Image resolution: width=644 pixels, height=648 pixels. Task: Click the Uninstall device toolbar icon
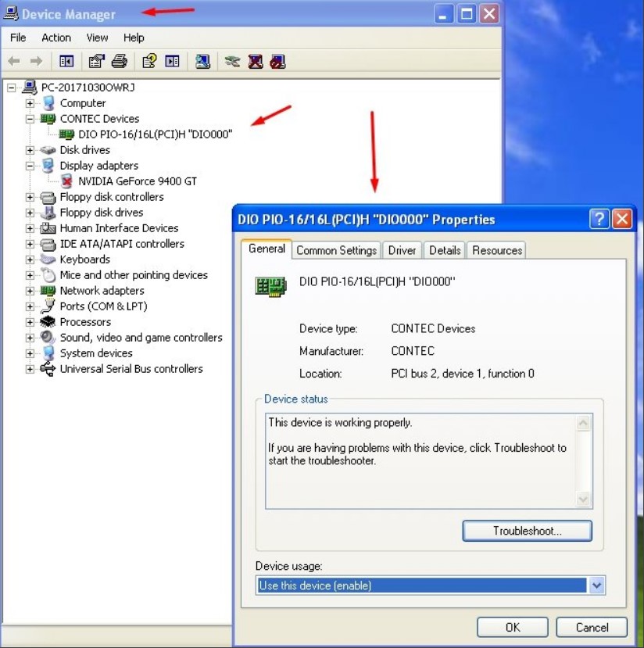coord(256,62)
